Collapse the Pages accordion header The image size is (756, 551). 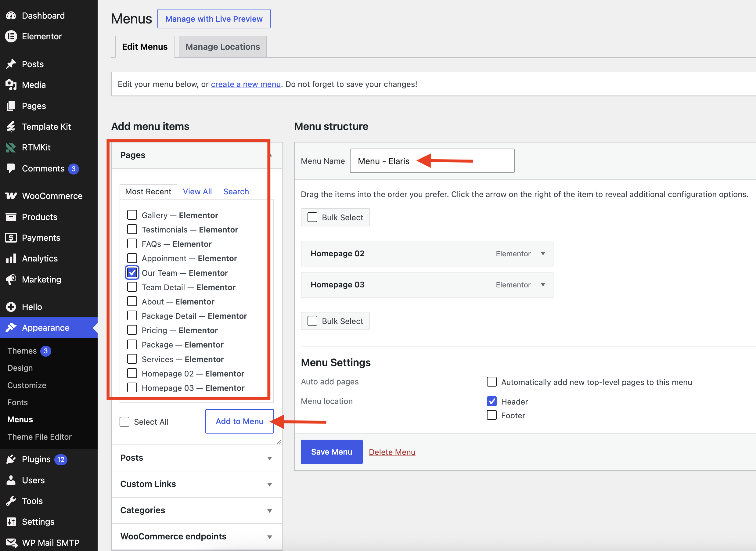tap(196, 155)
